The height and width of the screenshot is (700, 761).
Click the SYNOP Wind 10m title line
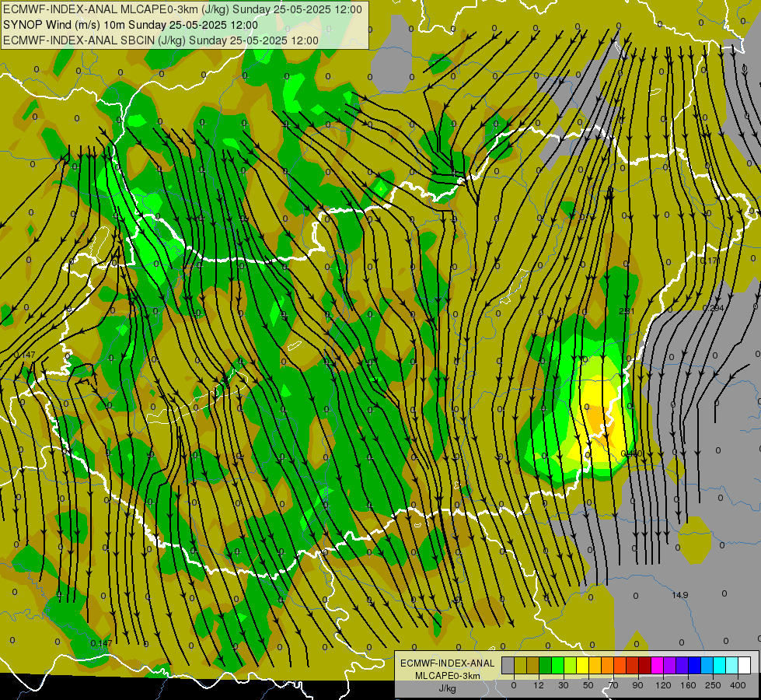130,25
